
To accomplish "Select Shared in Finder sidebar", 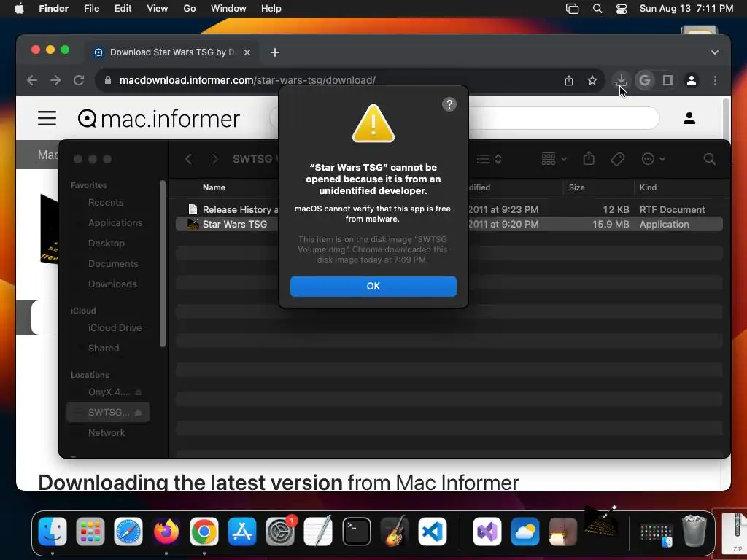I will tap(104, 349).
